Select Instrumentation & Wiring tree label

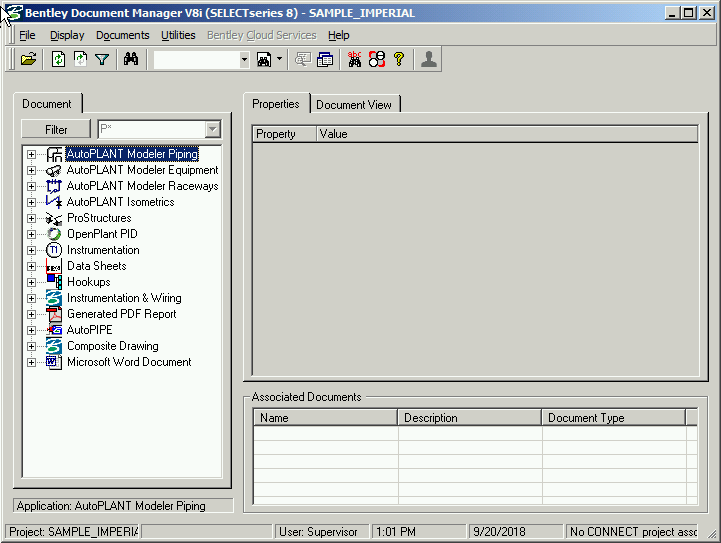tap(124, 298)
